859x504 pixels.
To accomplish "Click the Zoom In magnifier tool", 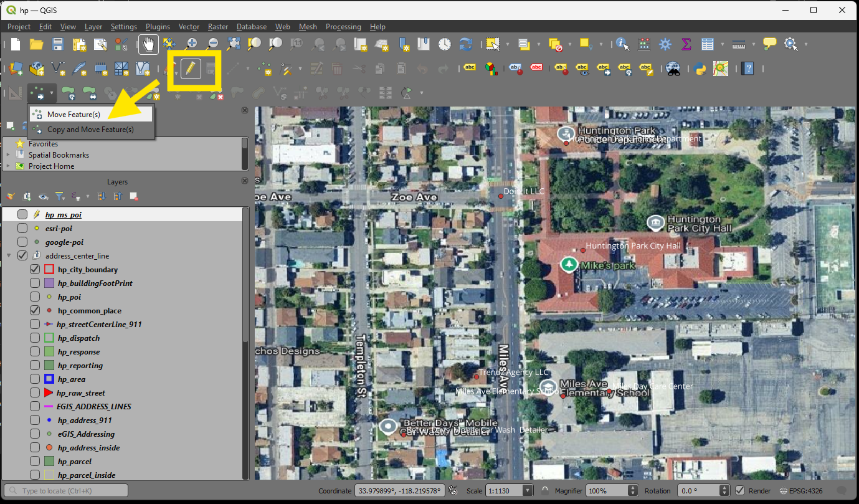I will 191,44.
